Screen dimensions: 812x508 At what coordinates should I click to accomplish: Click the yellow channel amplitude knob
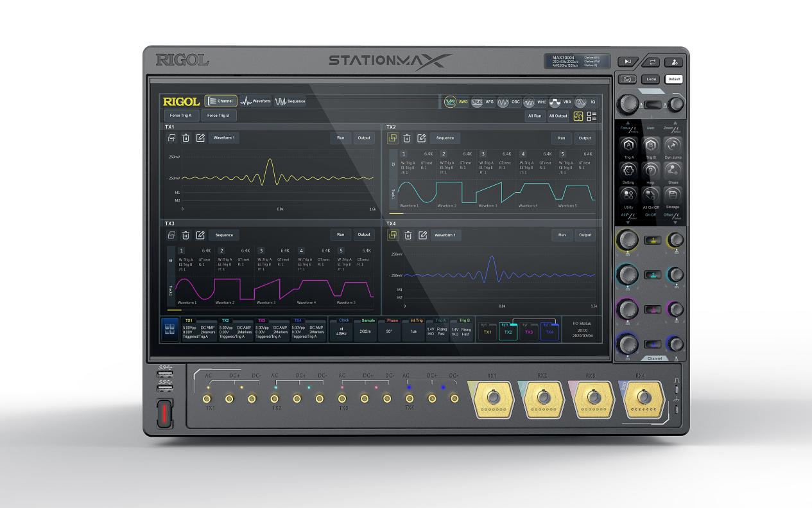pyautogui.click(x=626, y=240)
